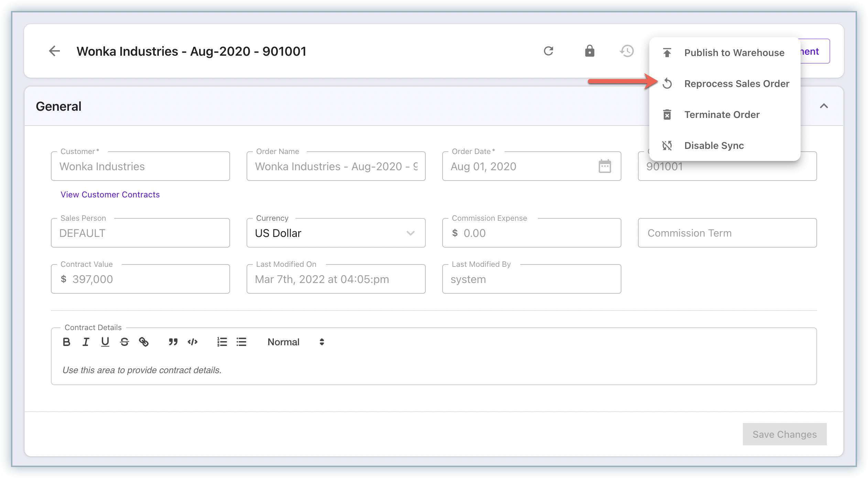The width and height of the screenshot is (868, 478).
Task: Choose Disable Sync from the menu
Action: pyautogui.click(x=725, y=145)
